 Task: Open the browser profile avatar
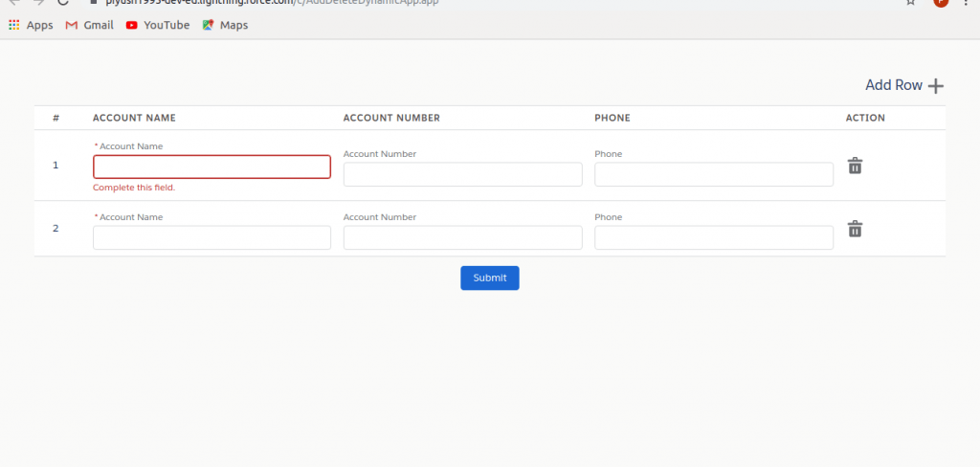pyautogui.click(x=941, y=3)
